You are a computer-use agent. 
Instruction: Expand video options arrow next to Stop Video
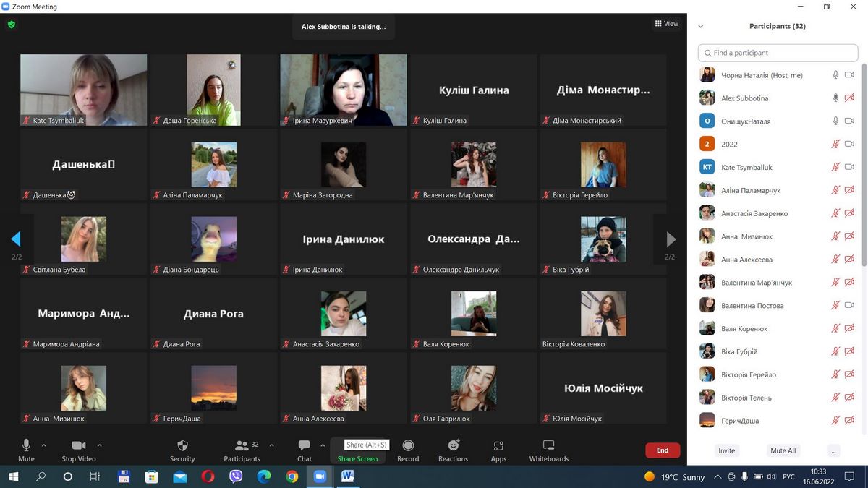point(99,445)
